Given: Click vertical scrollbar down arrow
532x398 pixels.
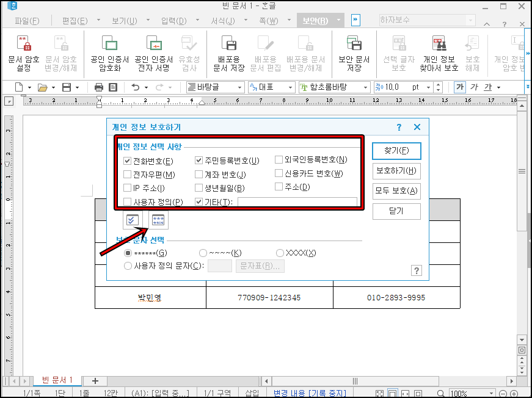Looking at the screenshot, I should (522, 339).
